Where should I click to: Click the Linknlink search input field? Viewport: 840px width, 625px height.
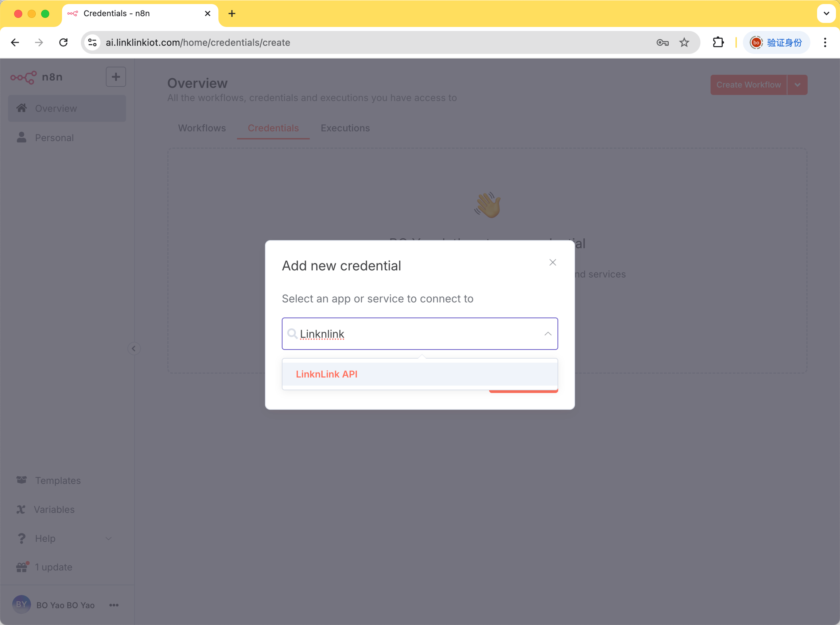pyautogui.click(x=416, y=334)
